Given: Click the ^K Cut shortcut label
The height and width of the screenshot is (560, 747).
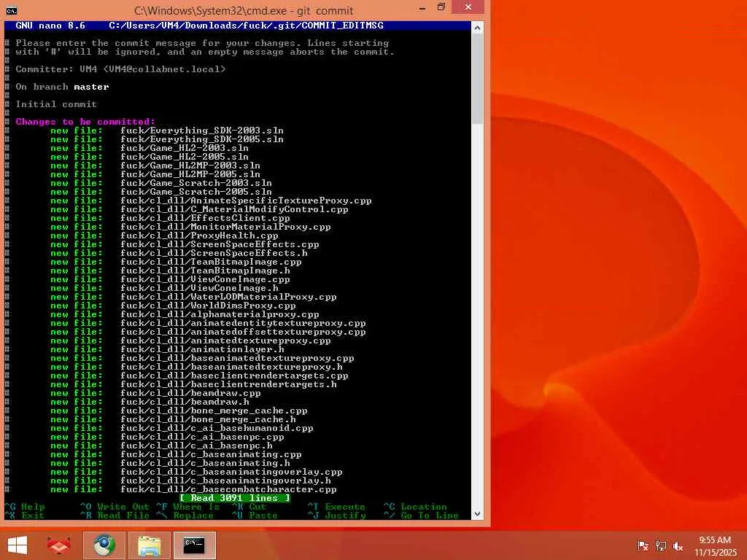Looking at the screenshot, I should click(x=249, y=507).
